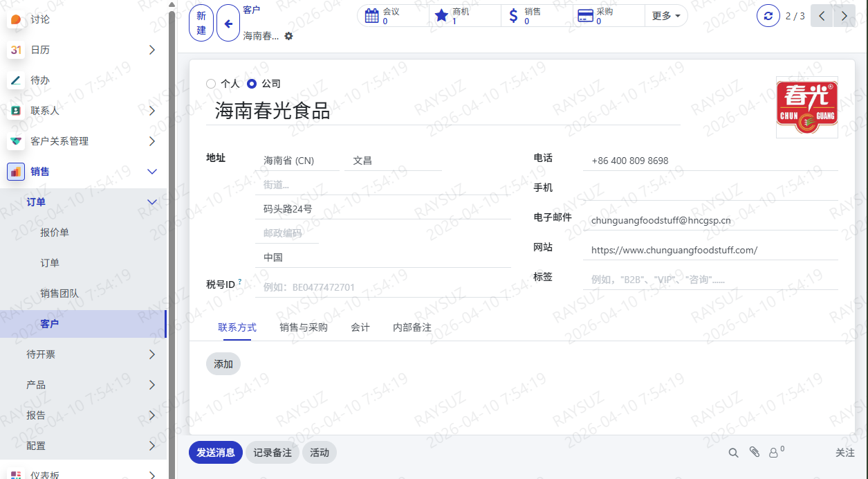Screen dimensions: 868x479
Task: Click the 销售 sales app icon
Action: click(16, 172)
